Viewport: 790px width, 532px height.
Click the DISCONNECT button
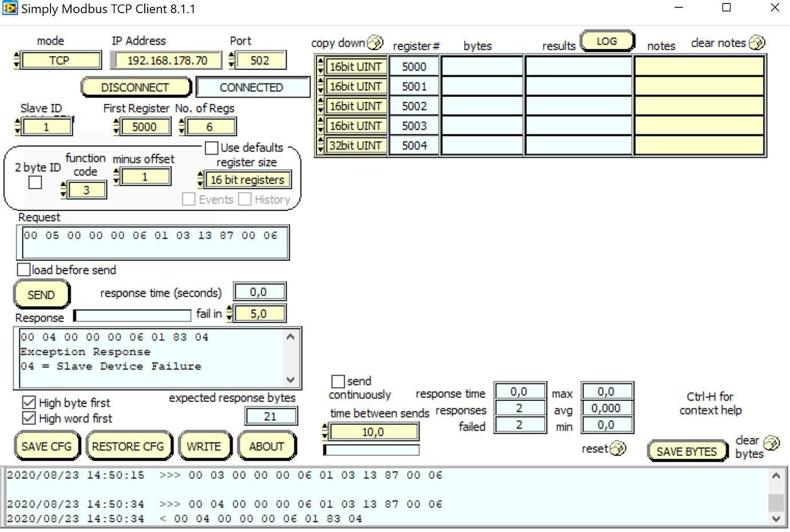point(136,87)
